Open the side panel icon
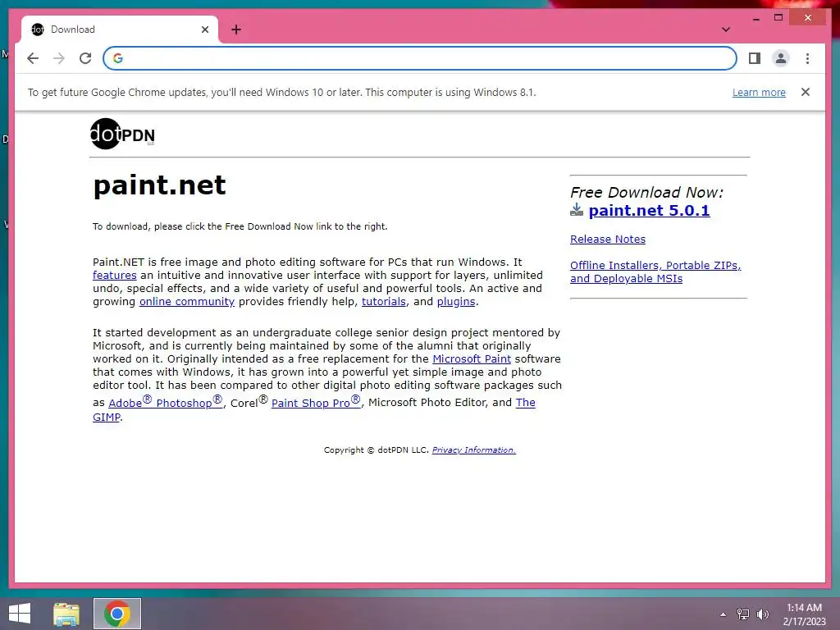Image resolution: width=840 pixels, height=630 pixels. click(755, 58)
